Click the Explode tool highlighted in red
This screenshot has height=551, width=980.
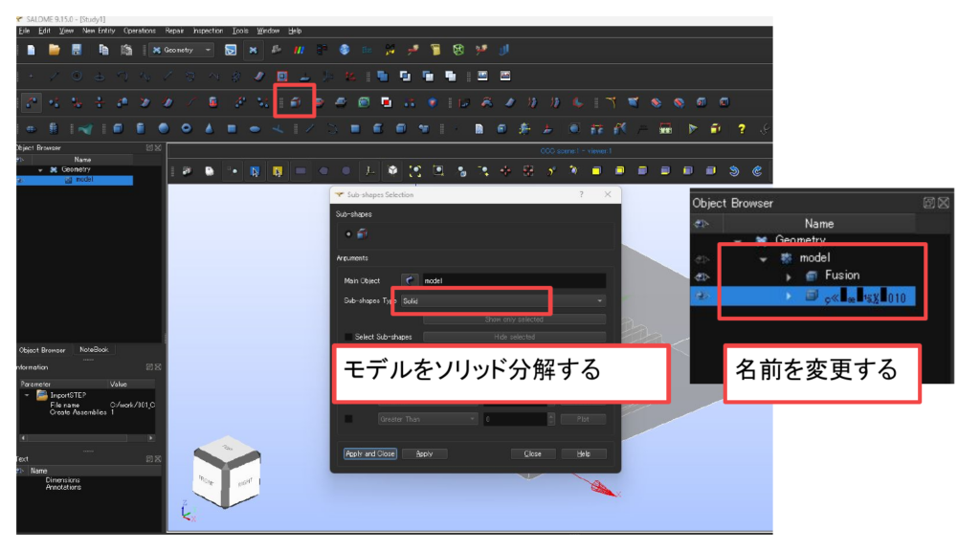pyautogui.click(x=296, y=102)
